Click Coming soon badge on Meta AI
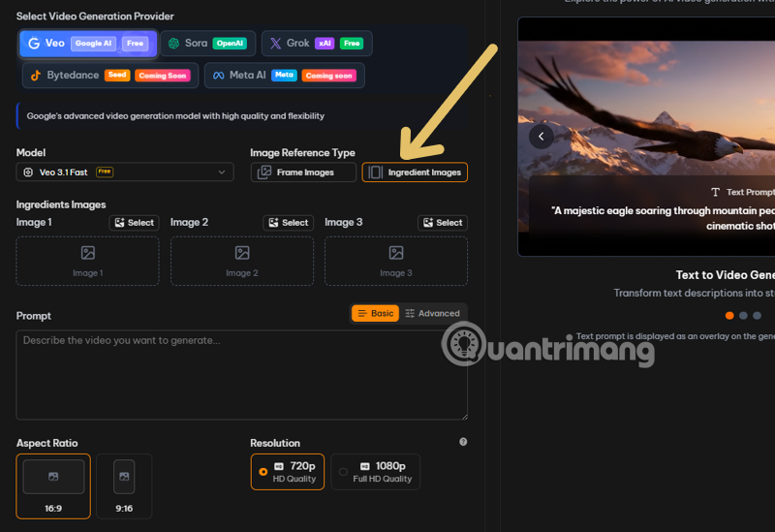Screen dimensions: 775x532 328,76
